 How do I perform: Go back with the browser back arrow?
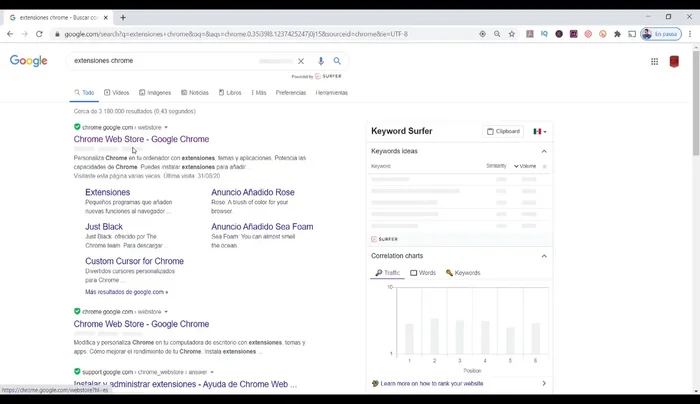point(10,34)
